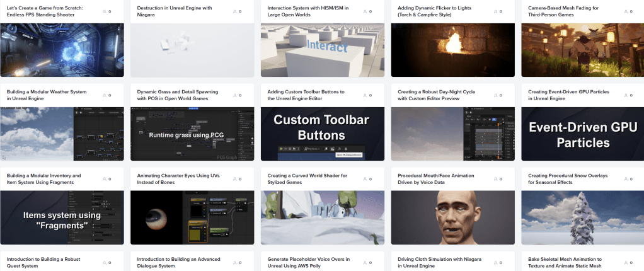The image size is (644, 271).
Task: Click the snowy tree Procedural Snow Overlays thumbnail
Action: tap(583, 217)
